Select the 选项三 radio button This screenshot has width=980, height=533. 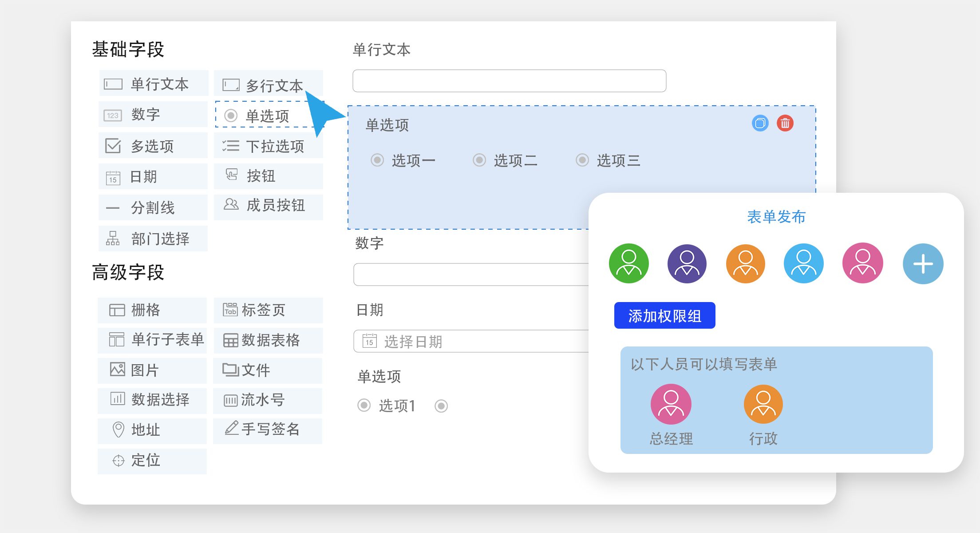pyautogui.click(x=582, y=160)
